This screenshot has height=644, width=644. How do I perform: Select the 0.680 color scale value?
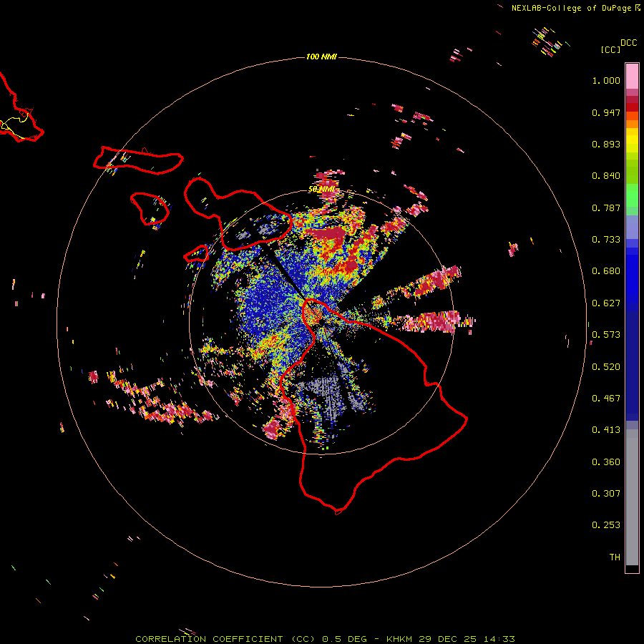click(x=606, y=271)
